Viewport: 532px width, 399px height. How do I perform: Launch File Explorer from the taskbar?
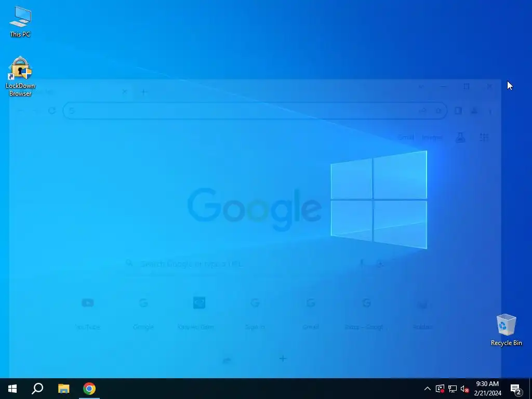coord(63,389)
